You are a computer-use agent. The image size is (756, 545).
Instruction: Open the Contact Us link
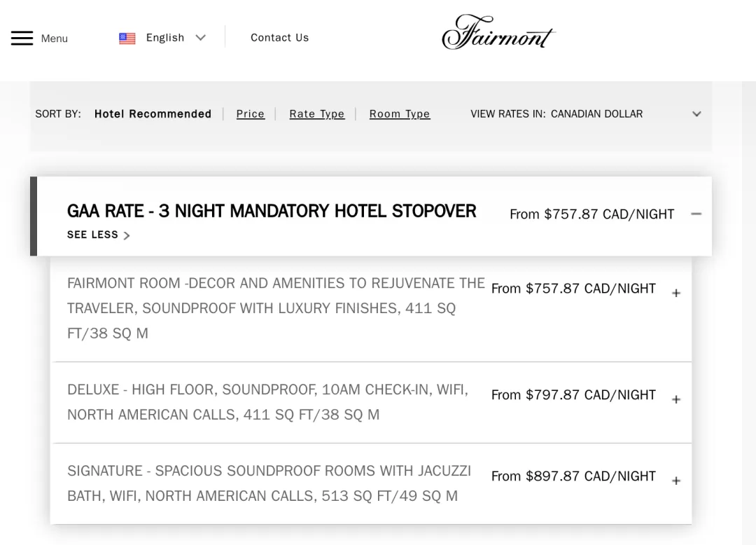coord(279,38)
